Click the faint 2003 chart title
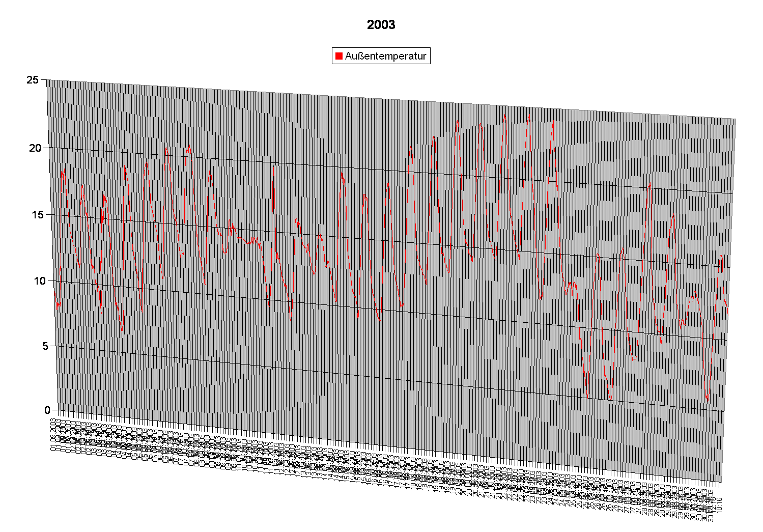Image resolution: width=763 pixels, height=532 pixels. [x=381, y=24]
